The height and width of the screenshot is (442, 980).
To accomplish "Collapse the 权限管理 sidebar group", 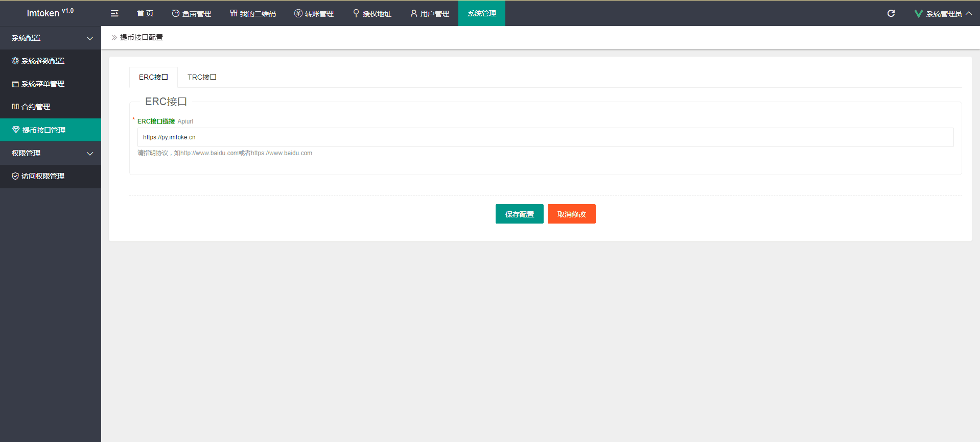I will pyautogui.click(x=50, y=153).
